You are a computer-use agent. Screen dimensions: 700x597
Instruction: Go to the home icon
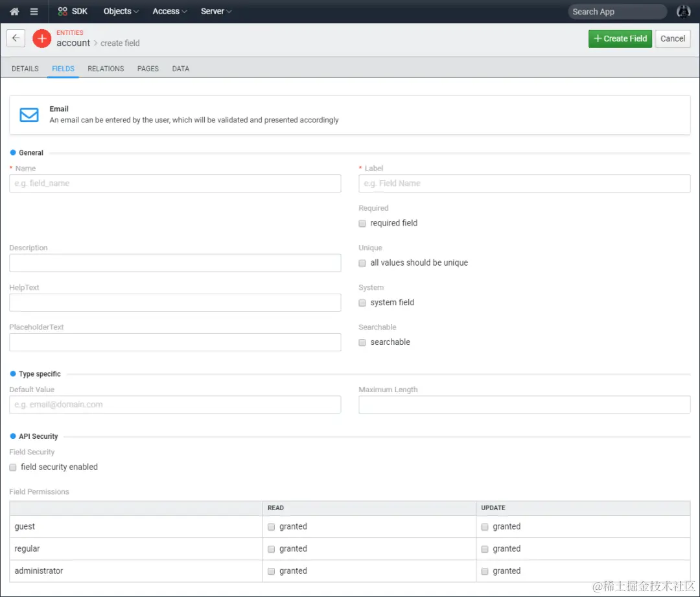click(x=14, y=12)
